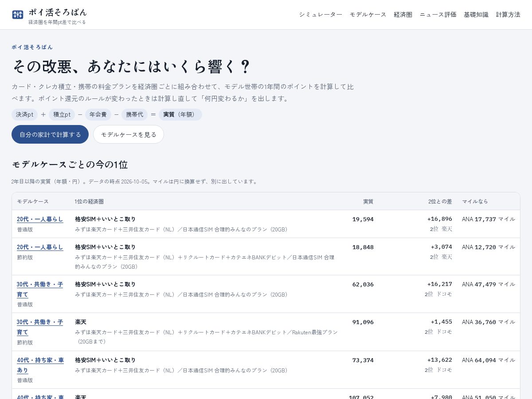Click the モデルケースを見る button

coord(129,134)
